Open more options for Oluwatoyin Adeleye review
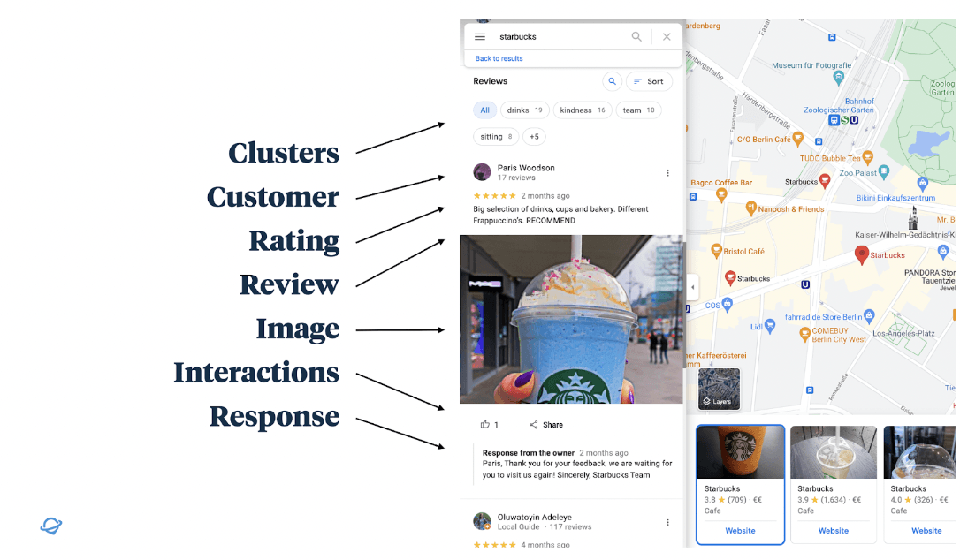The image size is (960, 560). pos(668,523)
